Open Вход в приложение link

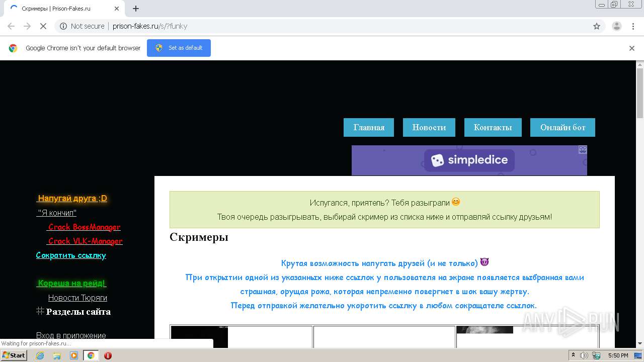click(71, 335)
